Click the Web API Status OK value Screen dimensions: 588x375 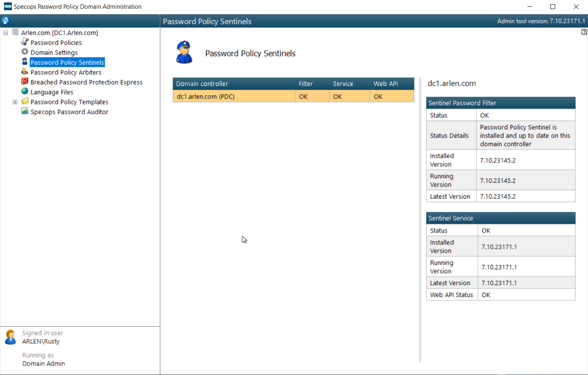click(x=486, y=295)
